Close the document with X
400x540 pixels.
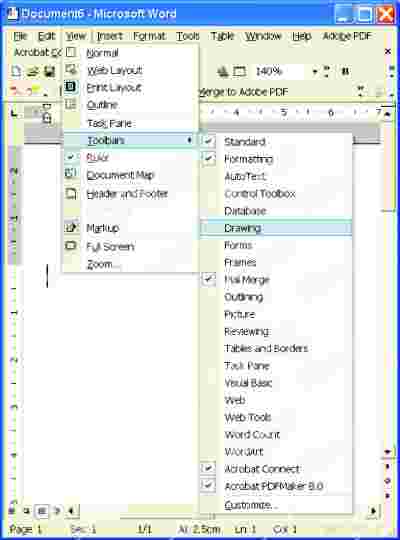click(x=388, y=51)
